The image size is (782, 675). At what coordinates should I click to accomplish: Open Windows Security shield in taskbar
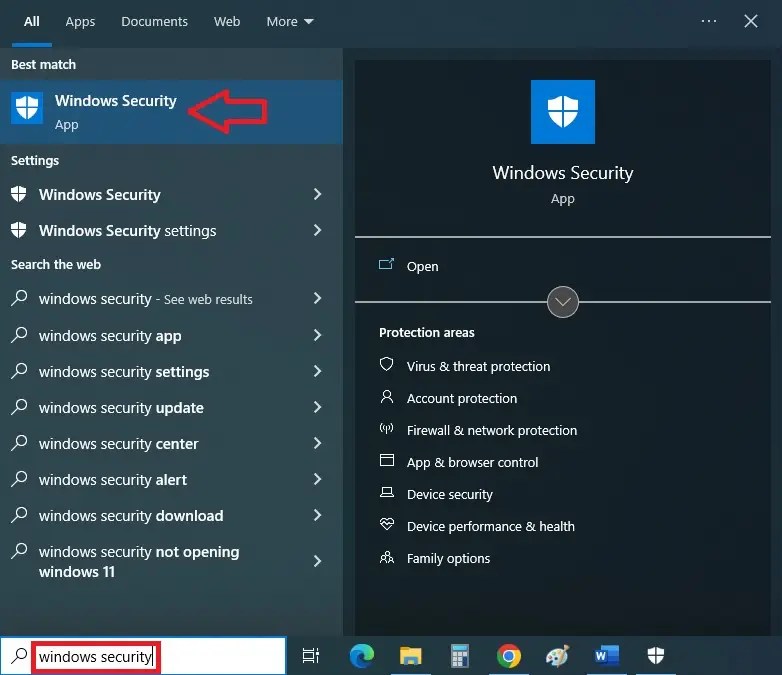pos(655,656)
